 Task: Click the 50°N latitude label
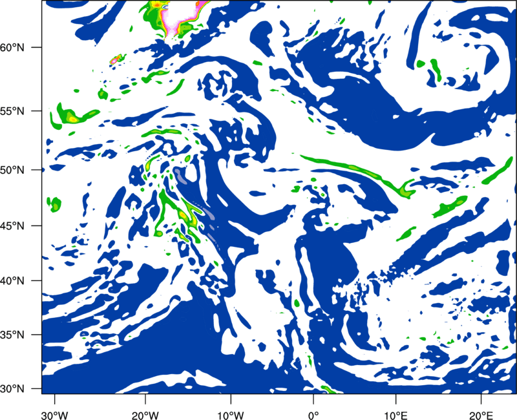click(x=12, y=170)
